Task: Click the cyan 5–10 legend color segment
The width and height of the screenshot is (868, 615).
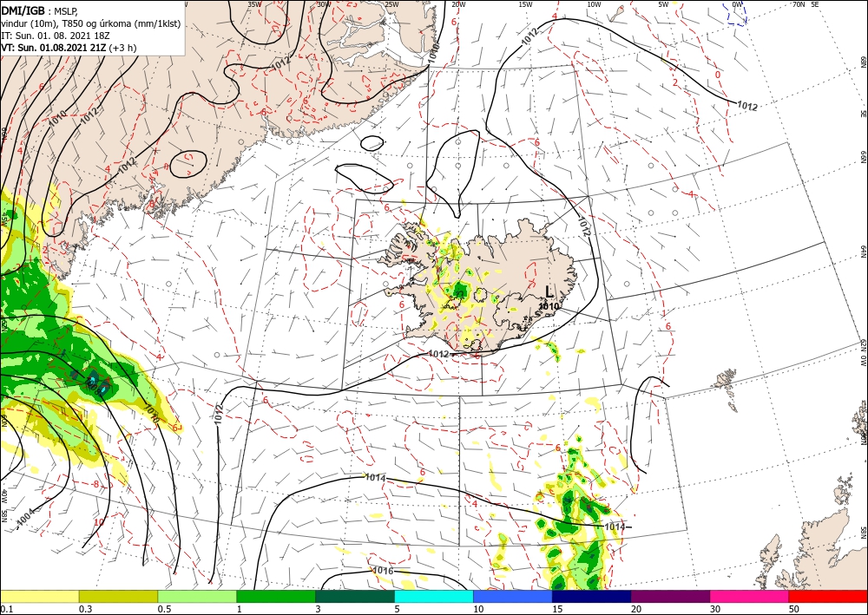Action: pos(434,597)
